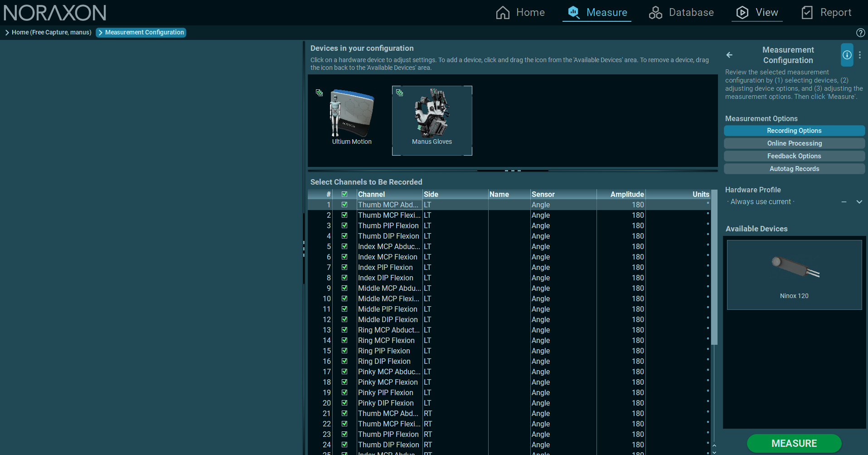The width and height of the screenshot is (868, 455).
Task: Open the View tab
Action: tap(757, 12)
